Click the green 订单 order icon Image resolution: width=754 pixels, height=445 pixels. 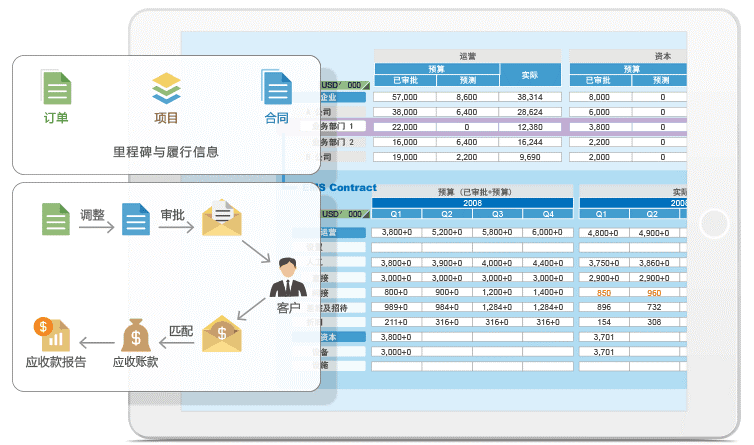tap(56, 88)
